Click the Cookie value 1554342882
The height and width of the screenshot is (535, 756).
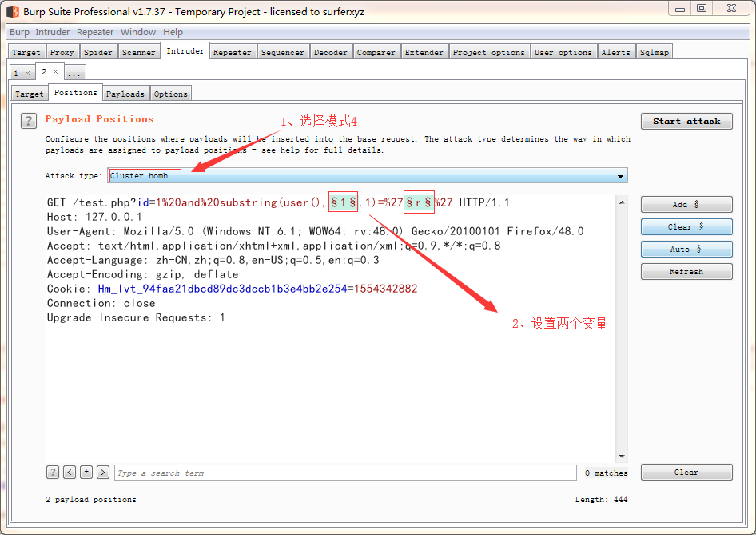coord(385,289)
